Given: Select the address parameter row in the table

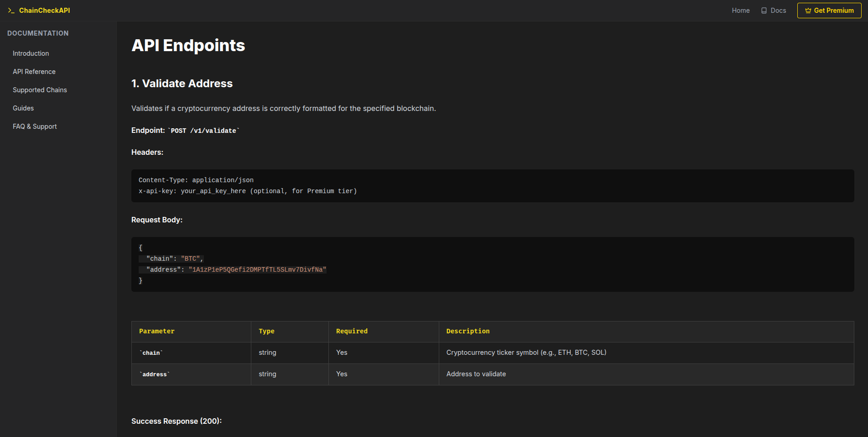Looking at the screenshot, I should (155, 374).
